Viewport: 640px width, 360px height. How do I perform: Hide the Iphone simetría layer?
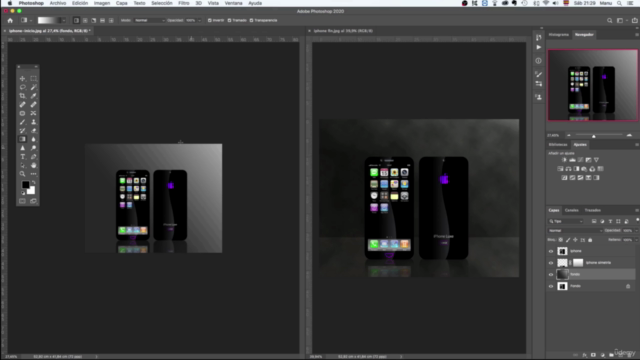point(551,263)
